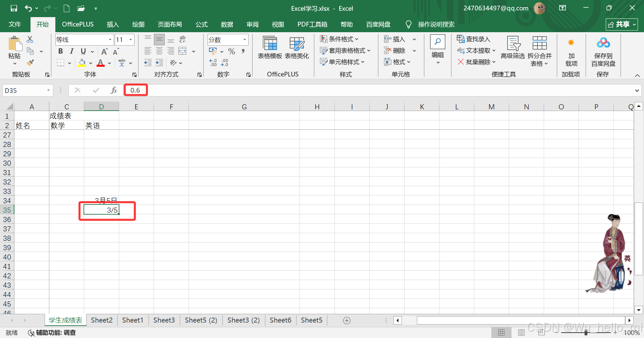The width and height of the screenshot is (644, 338).
Task: Click 批量删除 batch delete button
Action: click(476, 62)
